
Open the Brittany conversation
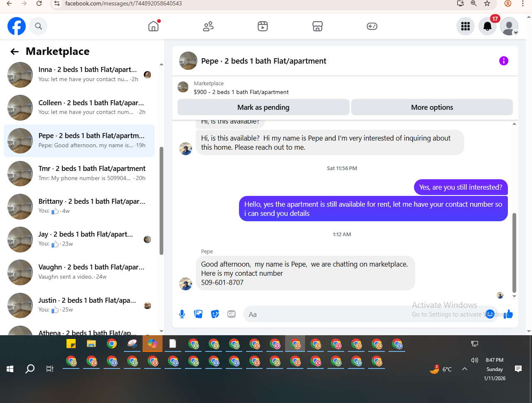pyautogui.click(x=79, y=206)
